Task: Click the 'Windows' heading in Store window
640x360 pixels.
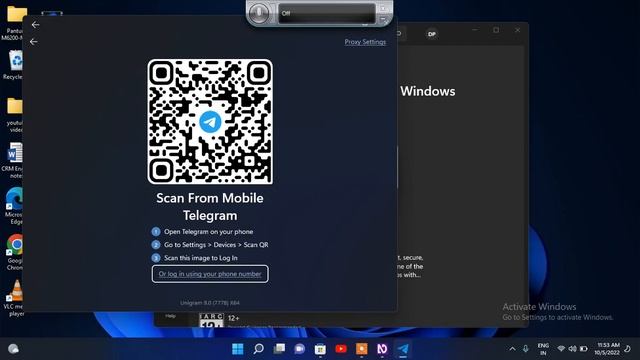Action: click(427, 91)
